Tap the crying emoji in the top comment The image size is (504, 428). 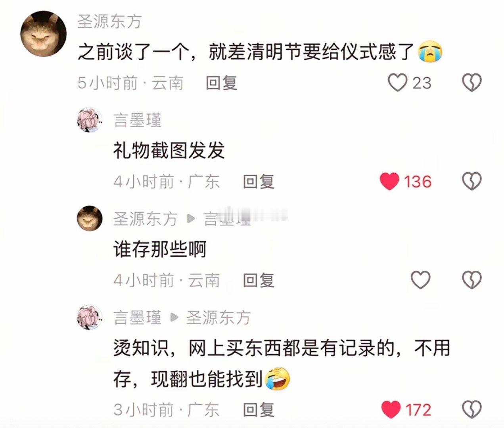click(431, 52)
